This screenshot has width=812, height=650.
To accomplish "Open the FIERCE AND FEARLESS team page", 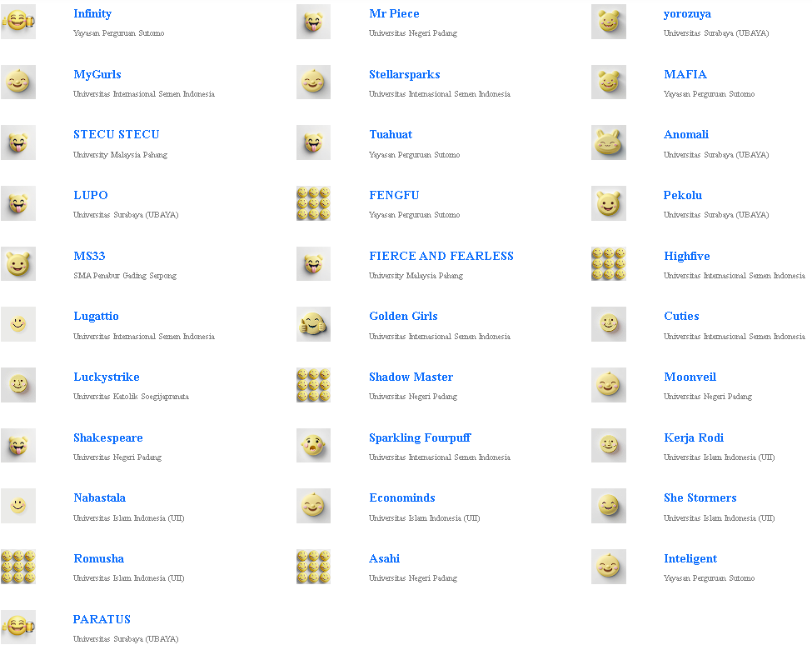I will pyautogui.click(x=441, y=256).
